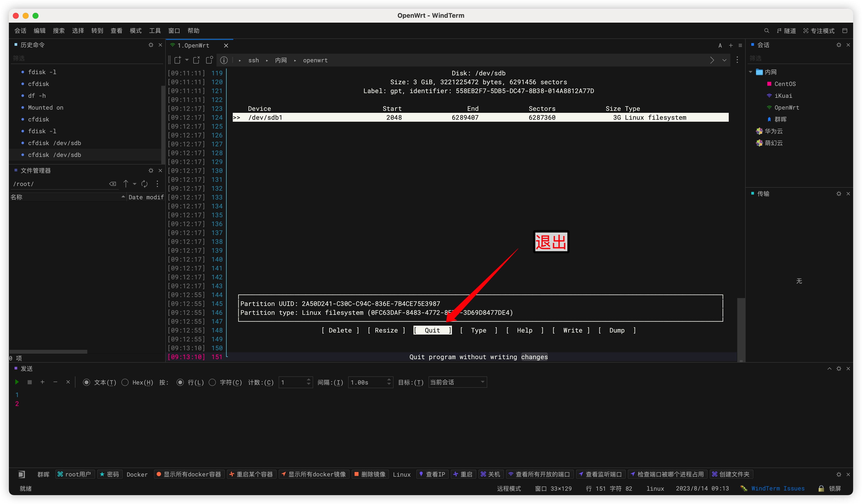
Task: Open the 窗口 menu
Action: coord(174,31)
